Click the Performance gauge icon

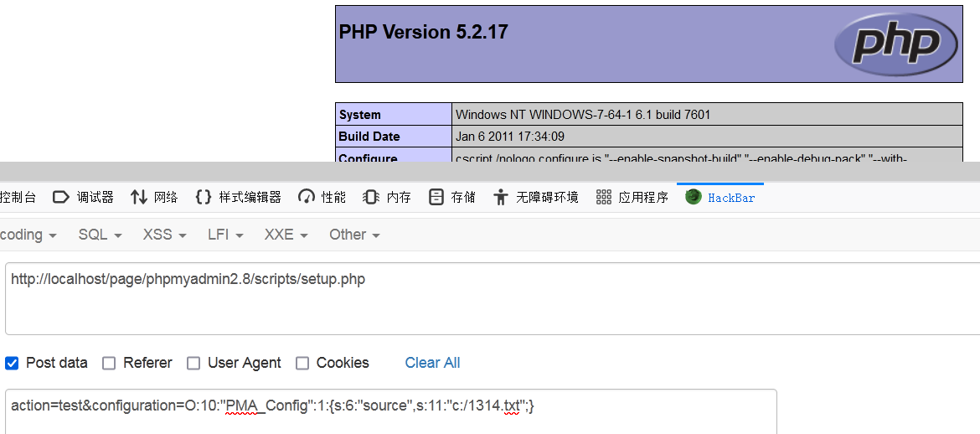tap(307, 198)
